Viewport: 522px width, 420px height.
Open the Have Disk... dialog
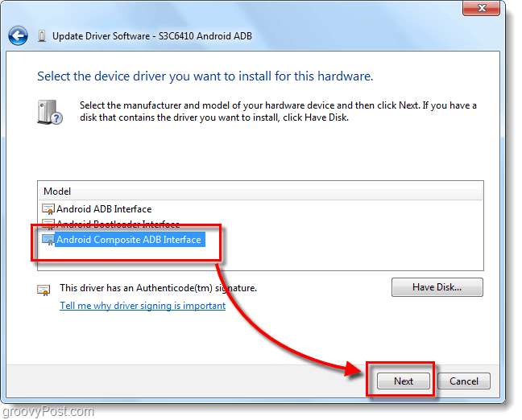[x=437, y=287]
